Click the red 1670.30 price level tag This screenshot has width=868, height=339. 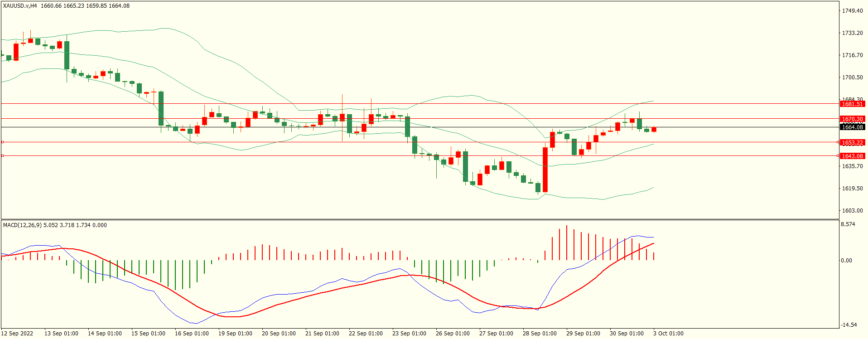pyautogui.click(x=852, y=119)
